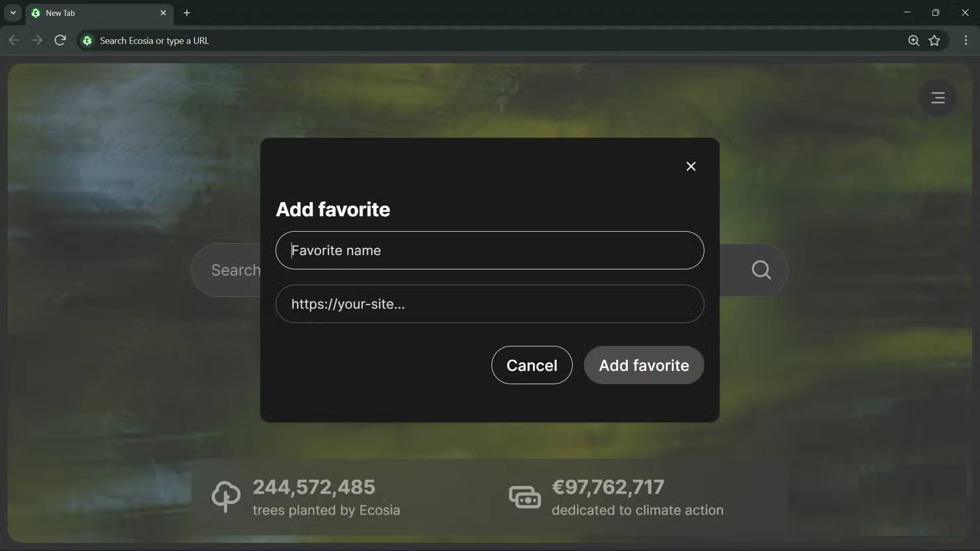
Task: Open the zoom search icon in the address bar
Action: [x=914, y=40]
